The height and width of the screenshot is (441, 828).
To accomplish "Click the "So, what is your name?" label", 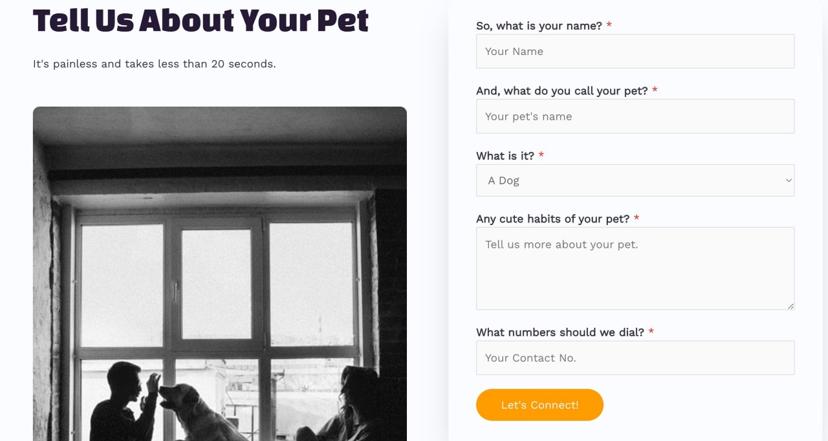I will (x=539, y=26).
